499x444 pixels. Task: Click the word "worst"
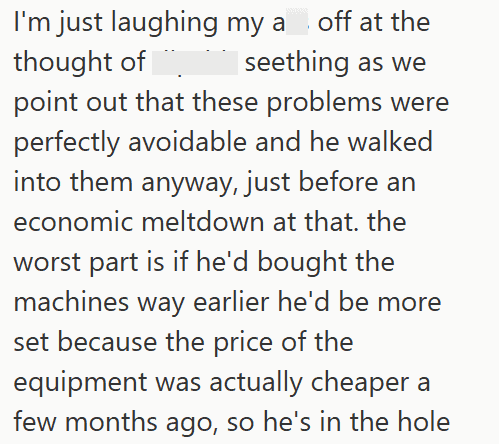[46, 262]
